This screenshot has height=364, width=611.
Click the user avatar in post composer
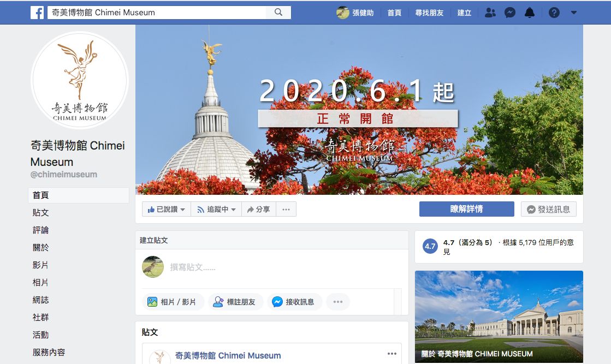pyautogui.click(x=153, y=267)
